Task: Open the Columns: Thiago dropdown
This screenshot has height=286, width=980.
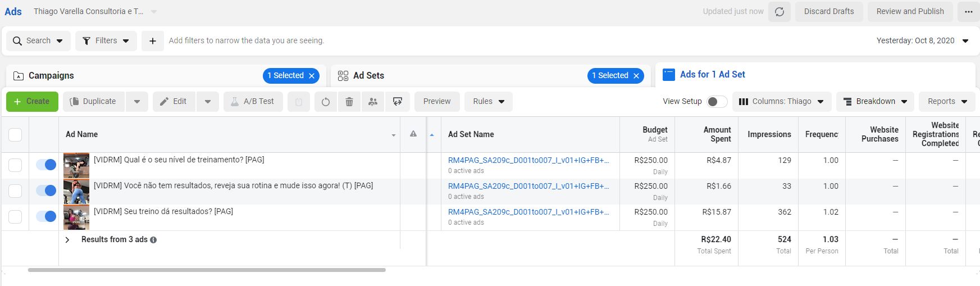Action: tap(781, 102)
